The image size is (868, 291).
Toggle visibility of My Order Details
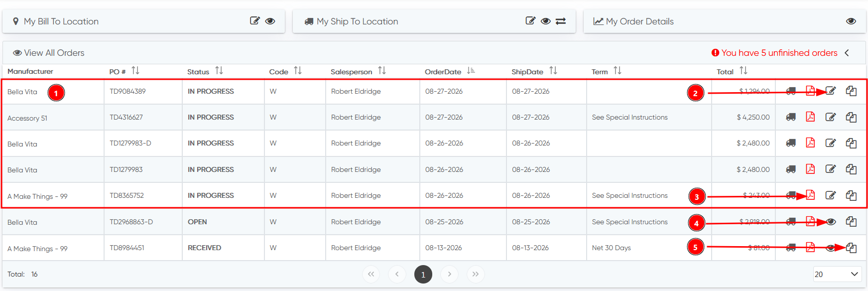point(851,21)
